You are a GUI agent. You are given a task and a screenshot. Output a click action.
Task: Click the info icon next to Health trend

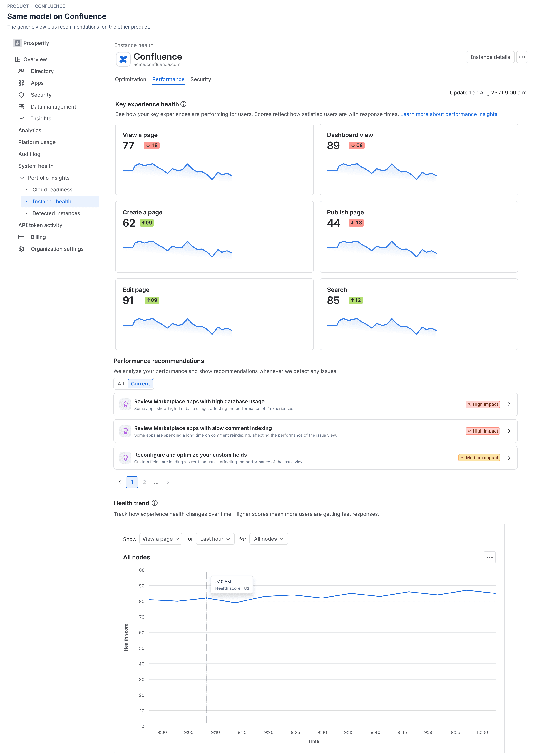[x=154, y=503]
